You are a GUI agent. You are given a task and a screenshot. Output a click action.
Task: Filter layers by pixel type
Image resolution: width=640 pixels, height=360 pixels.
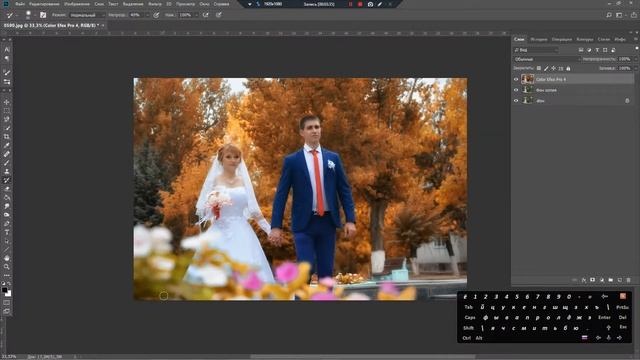click(x=581, y=50)
